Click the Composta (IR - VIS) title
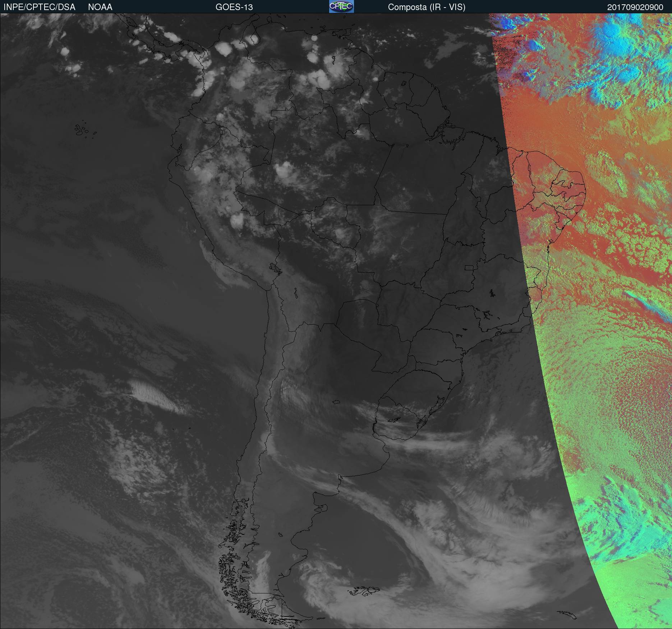This screenshot has height=629, width=672. click(427, 7)
